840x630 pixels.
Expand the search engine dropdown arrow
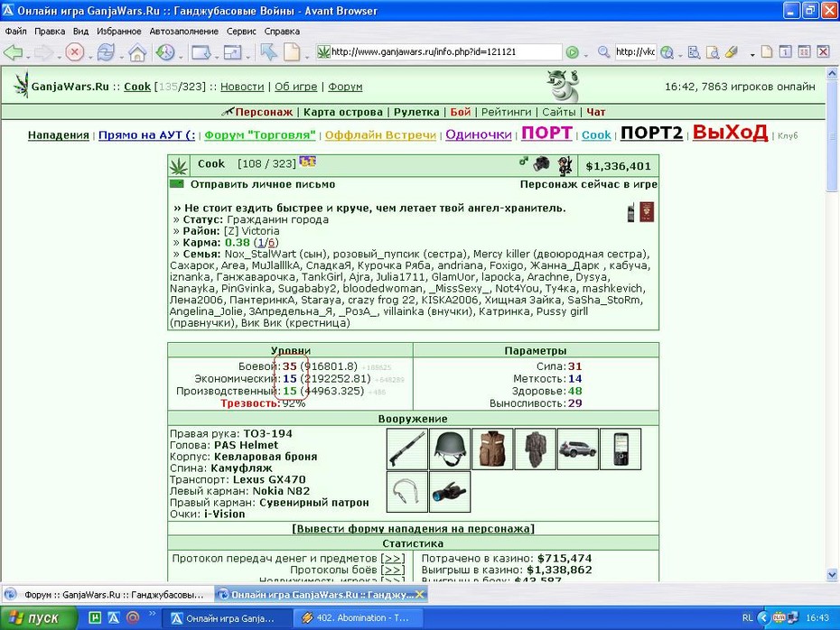coord(680,55)
